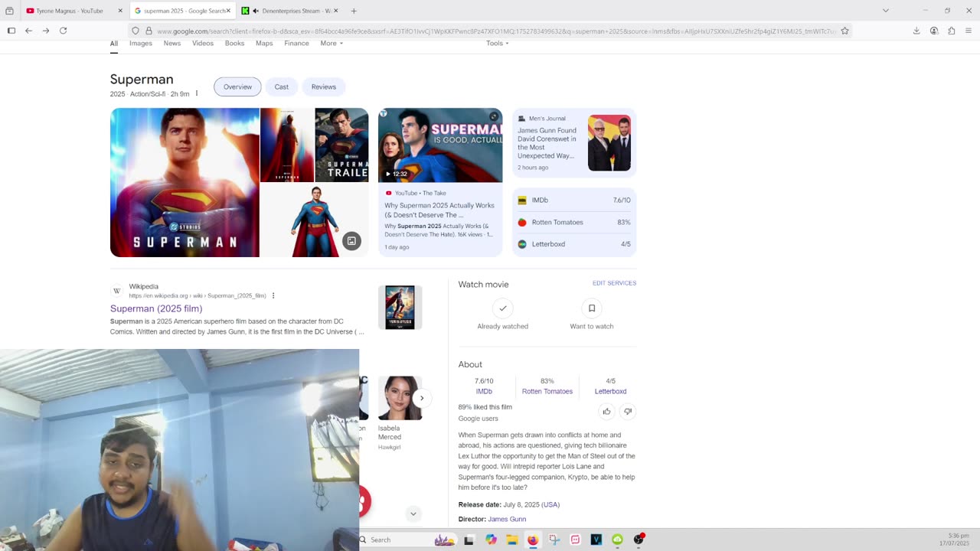Viewport: 980px width, 551px height.
Task: Switch to the Finance search tab
Action: click(x=296, y=43)
